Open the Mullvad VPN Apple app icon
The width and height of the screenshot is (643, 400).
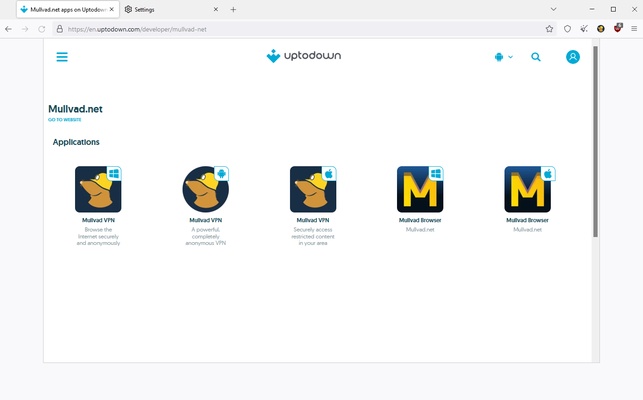313,189
